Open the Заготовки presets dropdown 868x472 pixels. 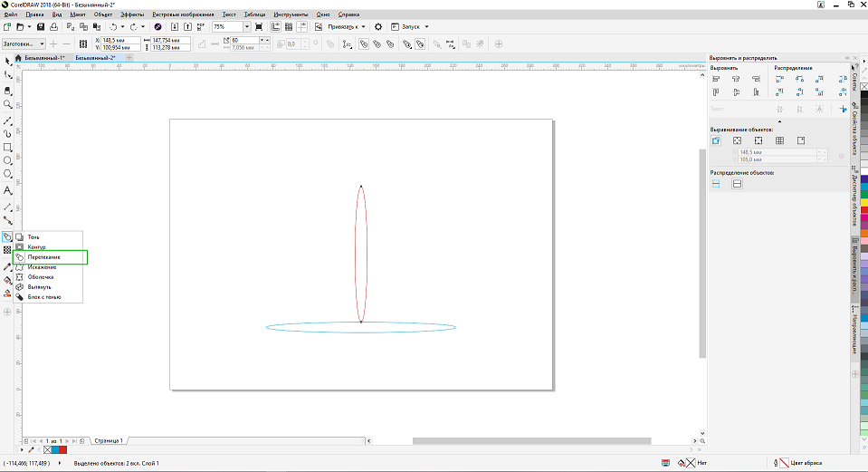tap(24, 43)
